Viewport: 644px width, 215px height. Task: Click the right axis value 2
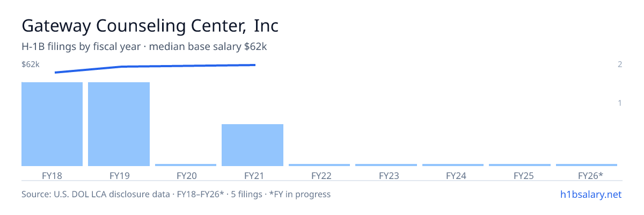[x=620, y=64]
